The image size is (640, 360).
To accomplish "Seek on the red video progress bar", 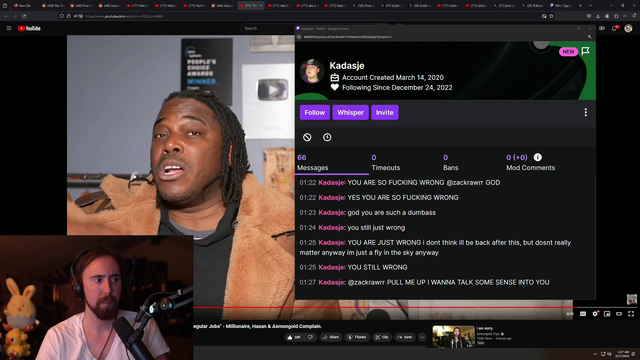I will [x=384, y=307].
